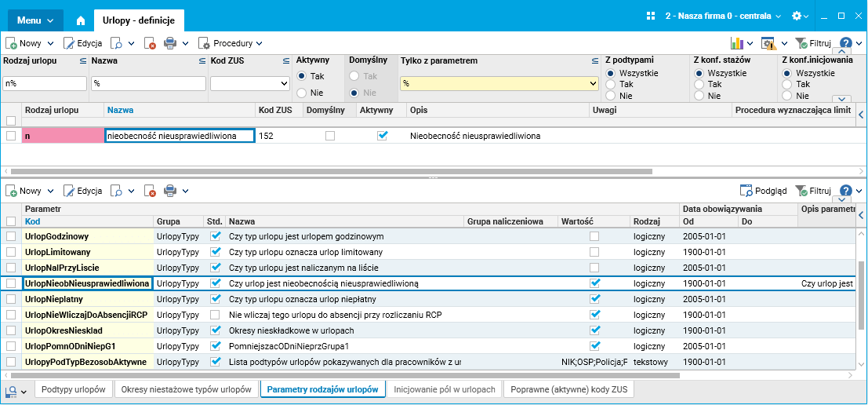Screen dimensions: 868x405
Task: Toggle value checkbox for UrlopGodzinowy
Action: tap(595, 236)
